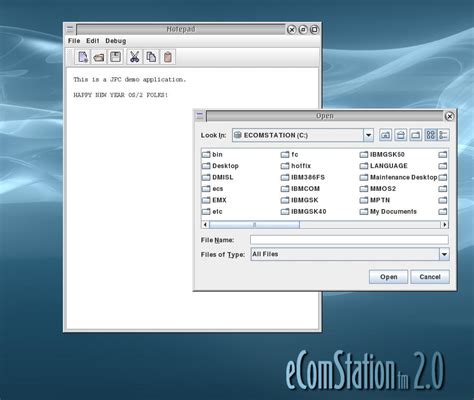The height and width of the screenshot is (400, 474).
Task: Open the Edit menu in Notepad
Action: (x=93, y=41)
